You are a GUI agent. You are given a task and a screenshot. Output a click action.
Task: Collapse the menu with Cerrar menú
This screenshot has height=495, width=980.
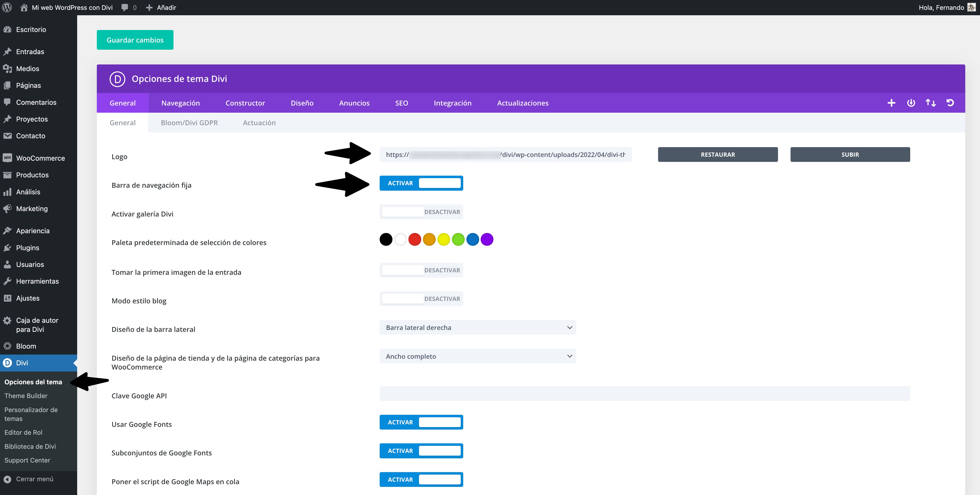point(34,479)
